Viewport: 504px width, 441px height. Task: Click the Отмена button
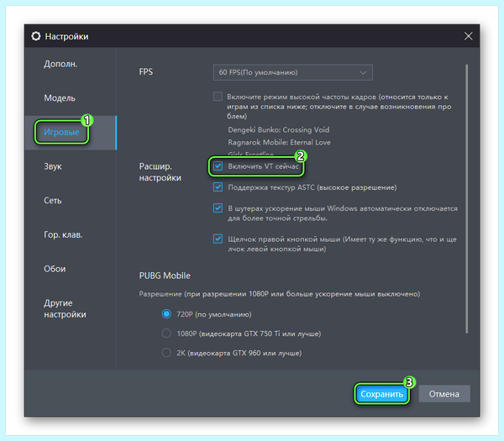[x=444, y=394]
